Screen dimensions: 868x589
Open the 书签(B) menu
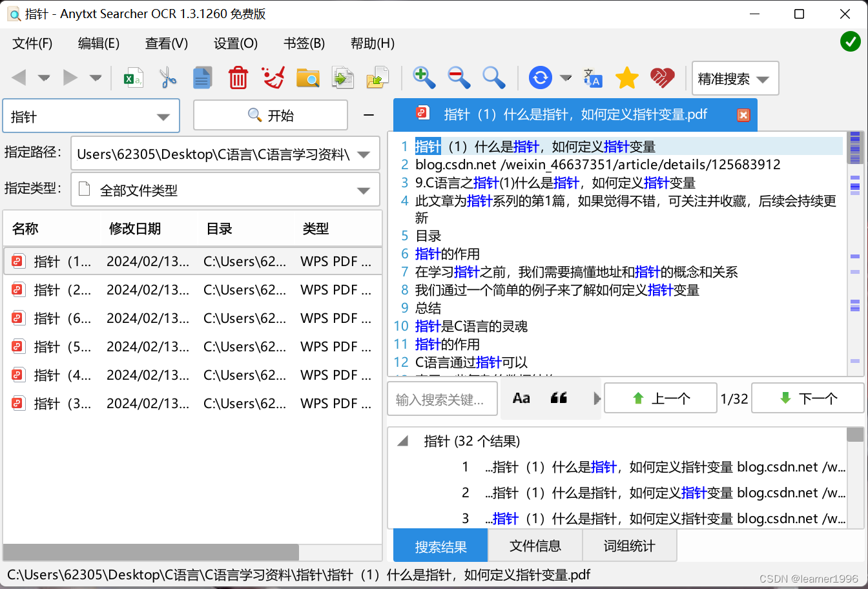304,43
